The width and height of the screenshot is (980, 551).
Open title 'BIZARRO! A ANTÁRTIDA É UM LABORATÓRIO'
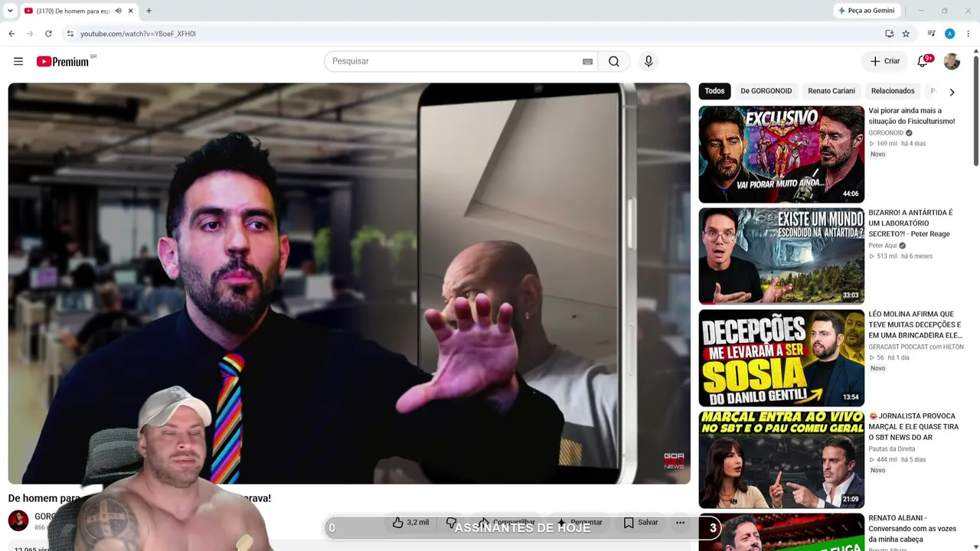click(x=911, y=223)
